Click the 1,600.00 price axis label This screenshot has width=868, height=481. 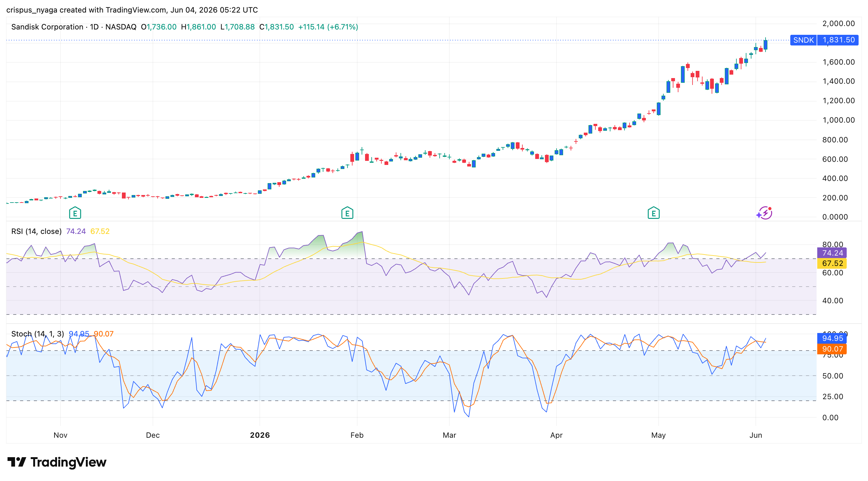(838, 62)
